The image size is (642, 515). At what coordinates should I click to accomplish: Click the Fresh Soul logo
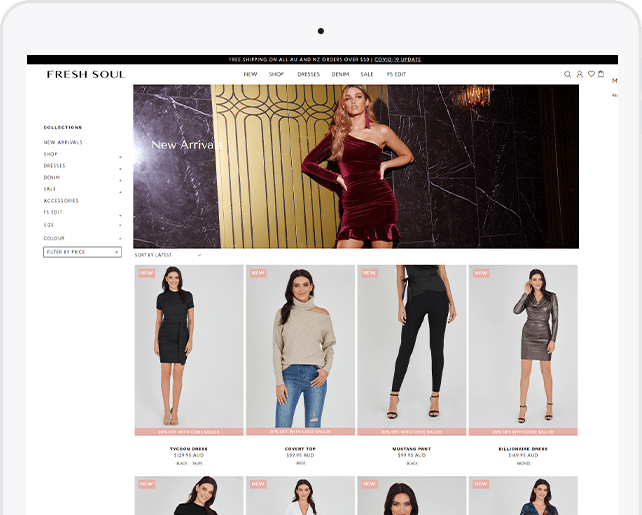coord(86,74)
